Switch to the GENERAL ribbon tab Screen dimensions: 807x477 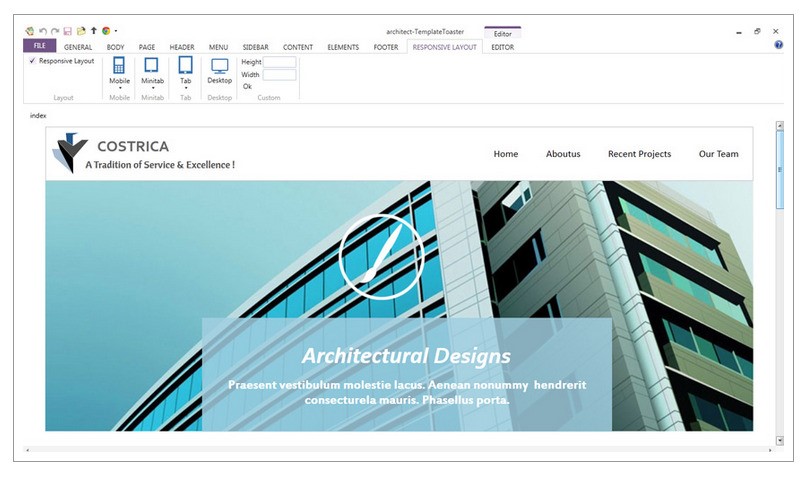[78, 47]
